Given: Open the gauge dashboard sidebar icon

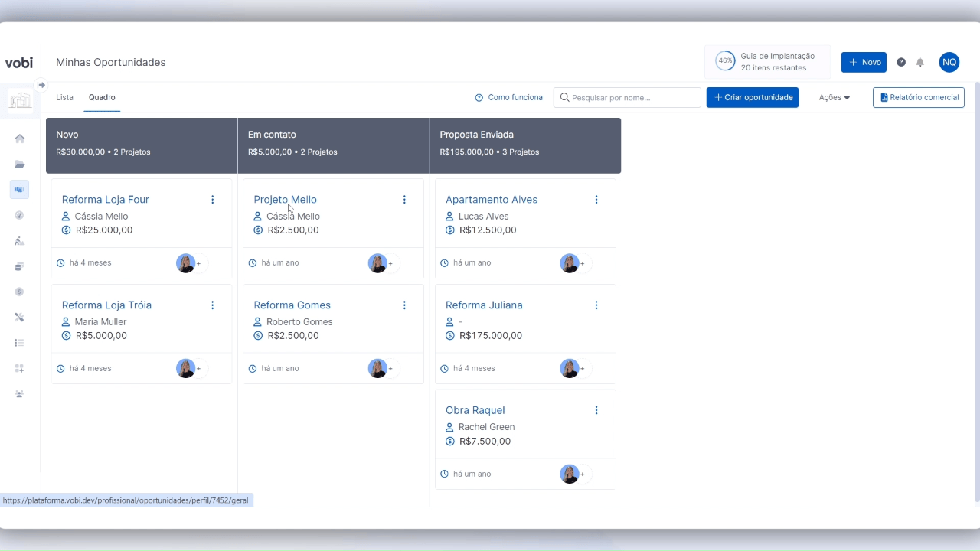Looking at the screenshot, I should [20, 216].
